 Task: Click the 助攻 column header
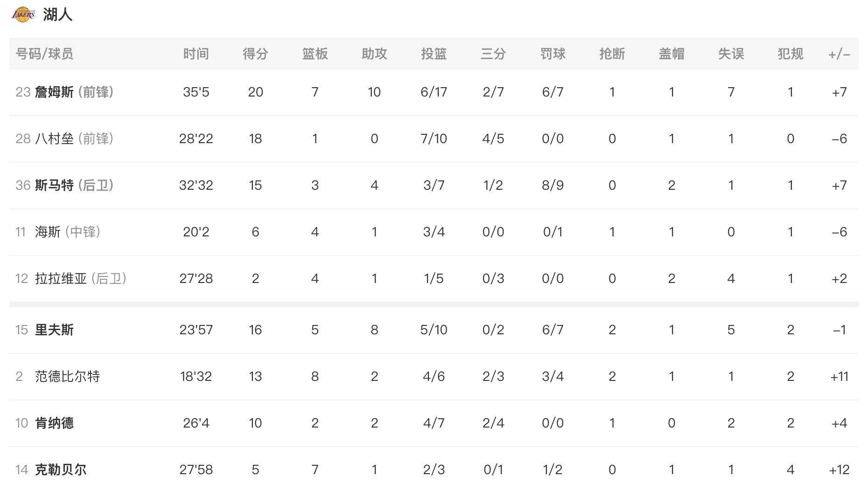[374, 54]
